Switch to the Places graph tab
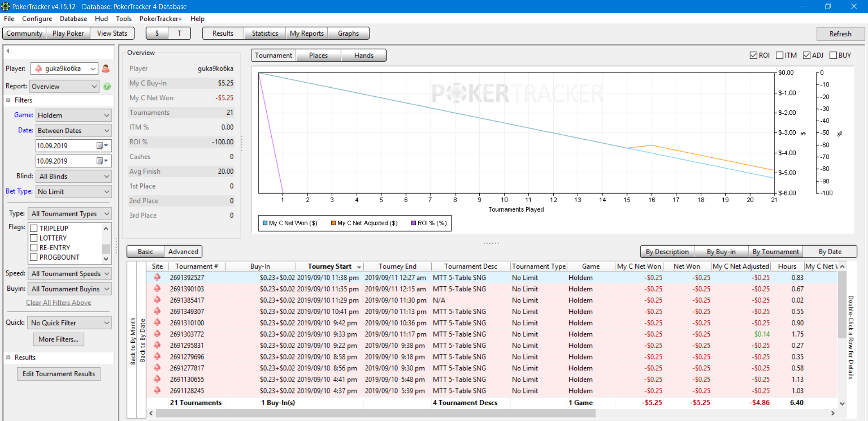The width and height of the screenshot is (868, 421). click(318, 56)
